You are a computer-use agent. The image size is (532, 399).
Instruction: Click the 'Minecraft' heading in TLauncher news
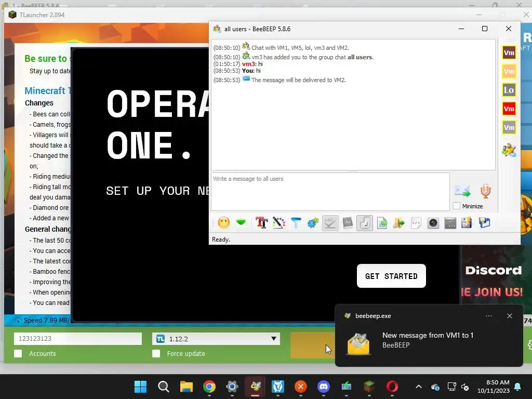(x=45, y=90)
